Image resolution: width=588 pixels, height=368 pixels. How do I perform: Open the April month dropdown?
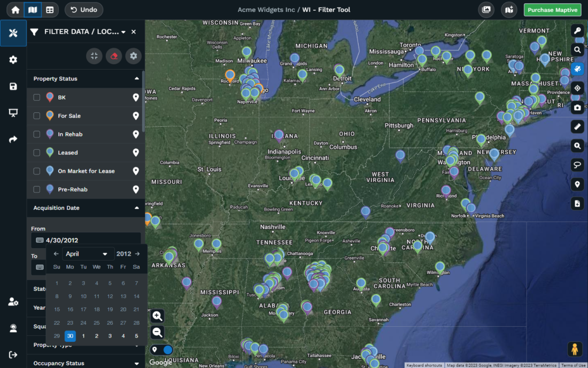click(x=88, y=254)
